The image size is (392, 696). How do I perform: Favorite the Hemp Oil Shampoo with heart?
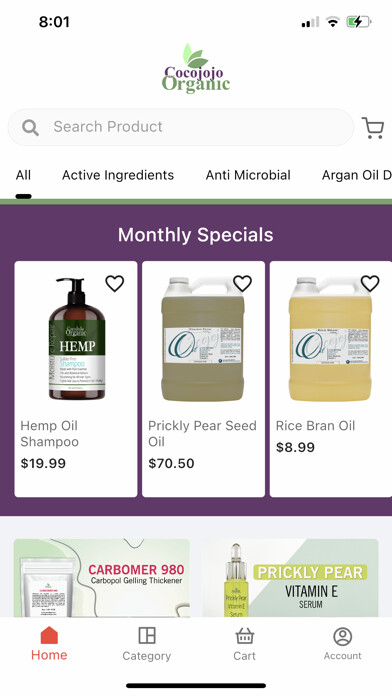(115, 283)
